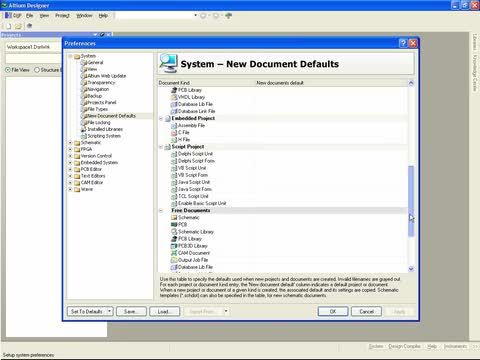Select the Enable Basic Script Unit icon
480x360 pixels.
click(174, 203)
